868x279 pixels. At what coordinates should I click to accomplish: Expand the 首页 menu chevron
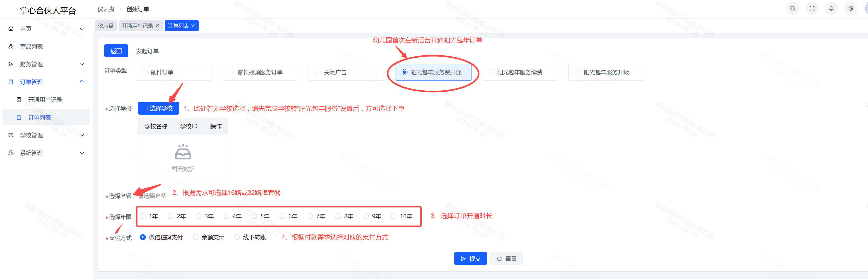(x=82, y=29)
